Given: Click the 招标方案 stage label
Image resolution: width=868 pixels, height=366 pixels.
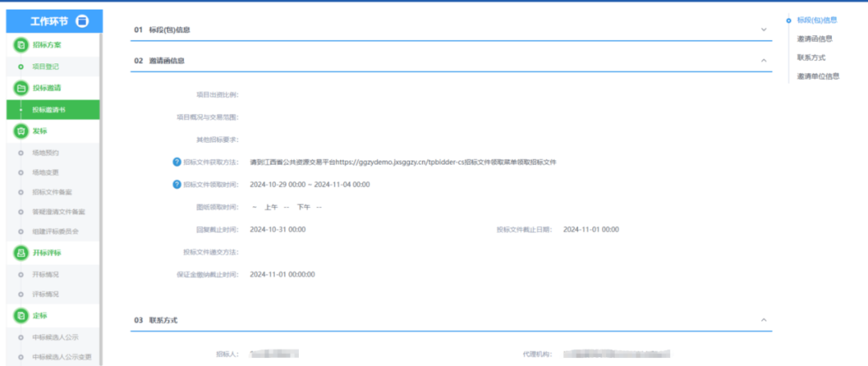Looking at the screenshot, I should click(x=47, y=45).
